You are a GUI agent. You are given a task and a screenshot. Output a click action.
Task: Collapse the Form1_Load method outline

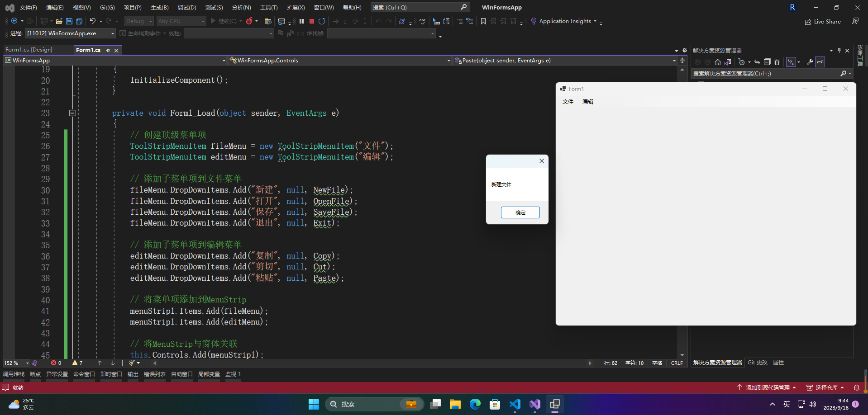click(x=72, y=113)
